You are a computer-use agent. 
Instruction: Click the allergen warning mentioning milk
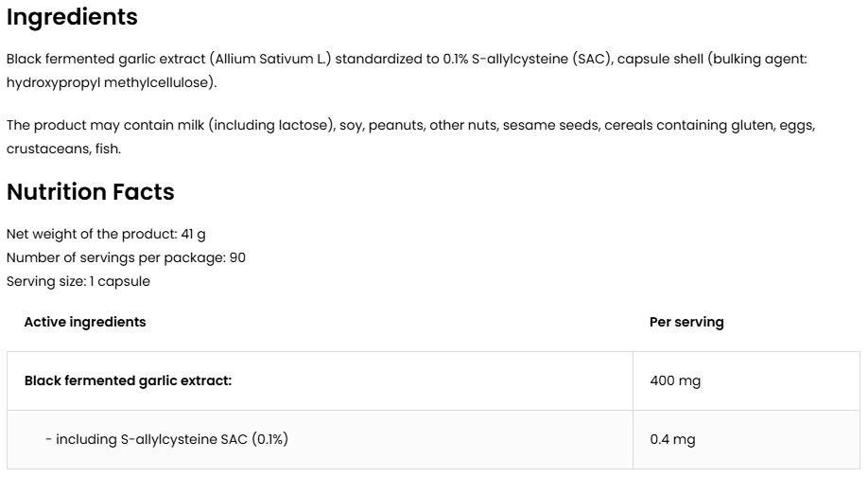pos(410,125)
